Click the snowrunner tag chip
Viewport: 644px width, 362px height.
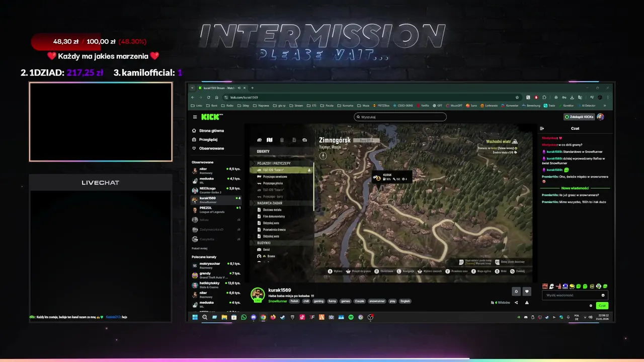coord(377,301)
